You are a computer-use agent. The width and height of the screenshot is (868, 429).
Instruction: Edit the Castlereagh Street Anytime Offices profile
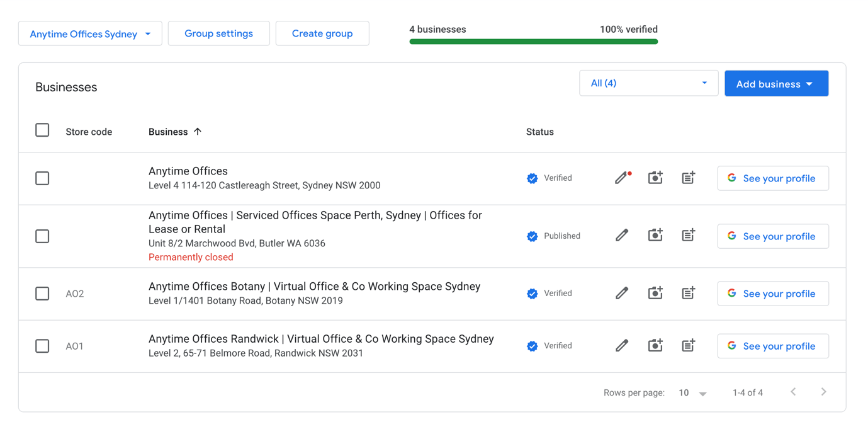622,178
